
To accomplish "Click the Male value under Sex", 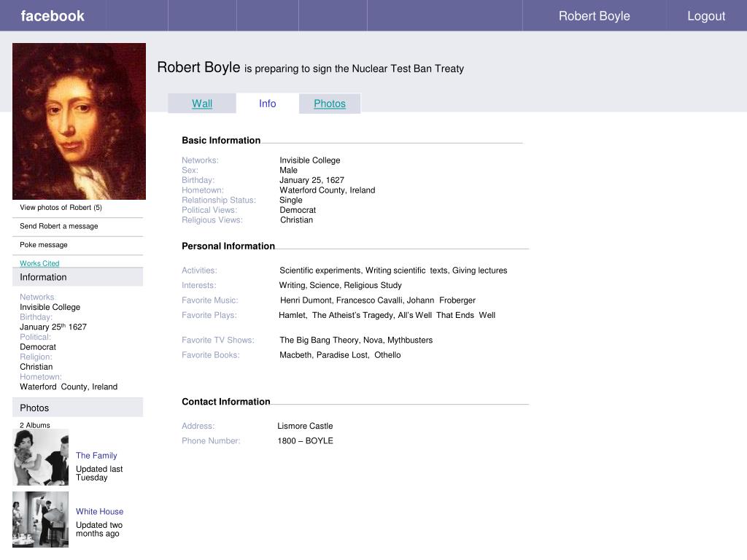I will click(288, 170).
